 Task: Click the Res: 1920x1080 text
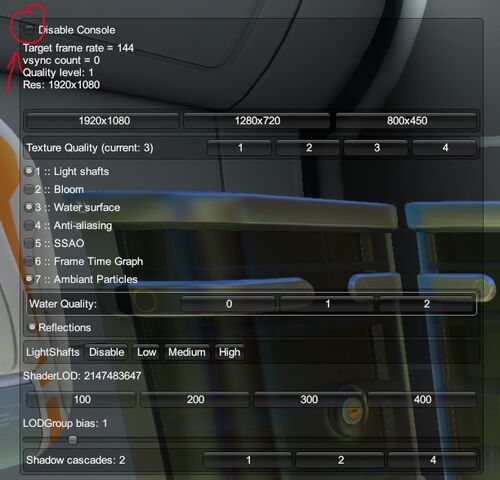coord(61,85)
